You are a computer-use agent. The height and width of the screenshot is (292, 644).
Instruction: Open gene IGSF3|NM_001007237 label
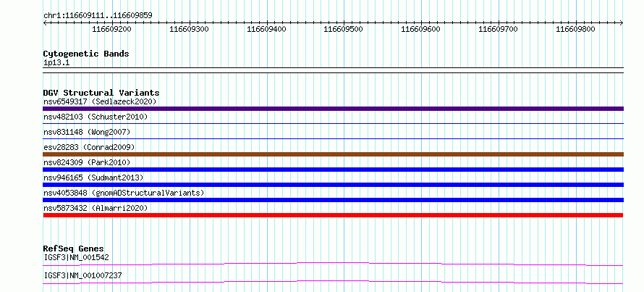click(x=82, y=275)
